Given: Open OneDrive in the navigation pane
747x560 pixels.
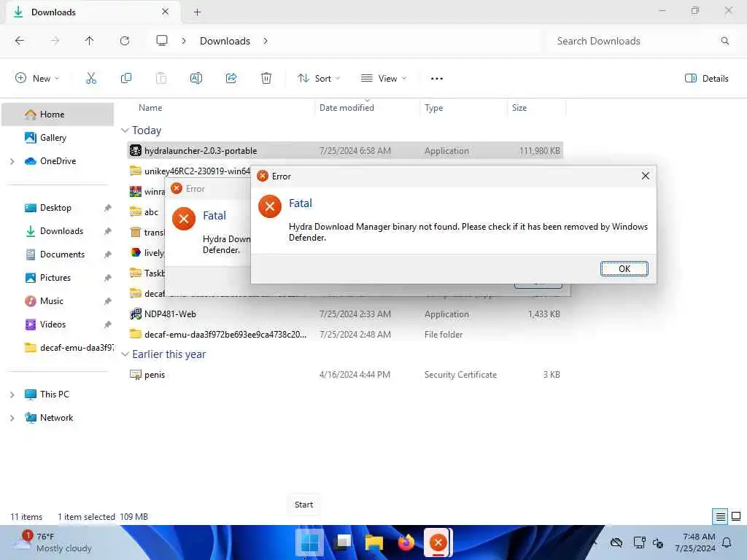Looking at the screenshot, I should click(x=58, y=161).
